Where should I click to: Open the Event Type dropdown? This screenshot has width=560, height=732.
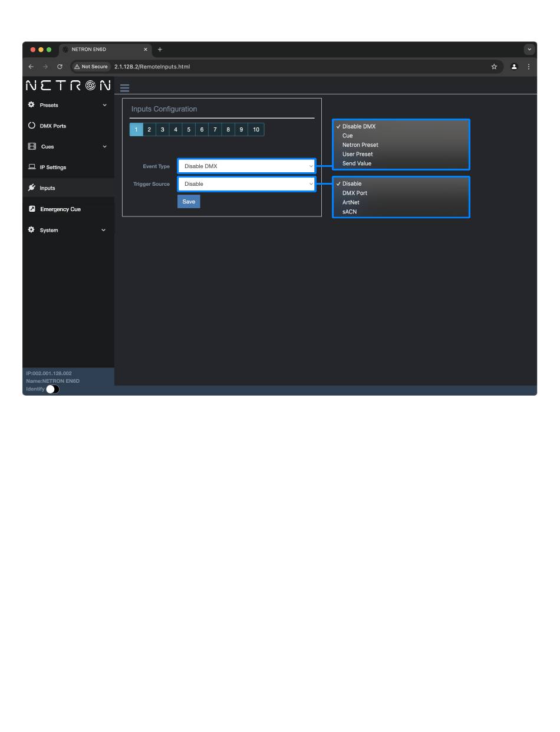tap(246, 166)
